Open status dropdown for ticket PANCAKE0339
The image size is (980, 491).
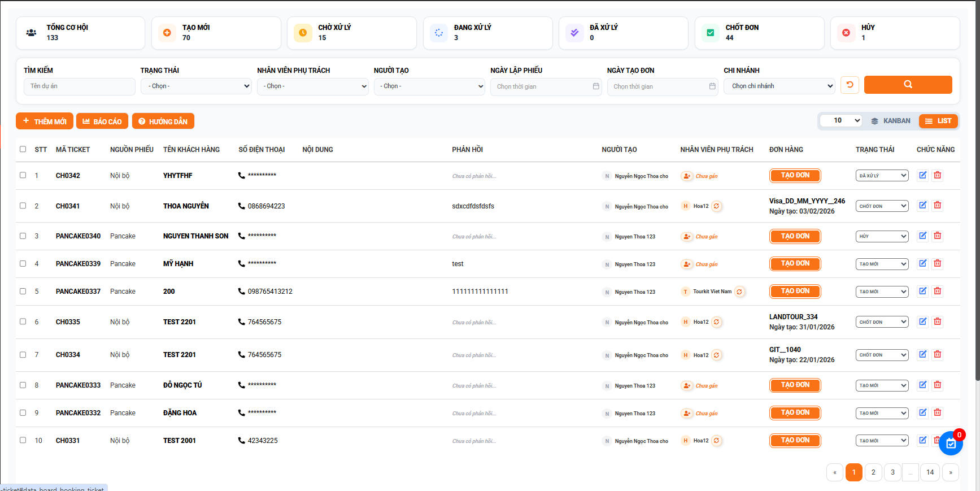[x=882, y=264]
